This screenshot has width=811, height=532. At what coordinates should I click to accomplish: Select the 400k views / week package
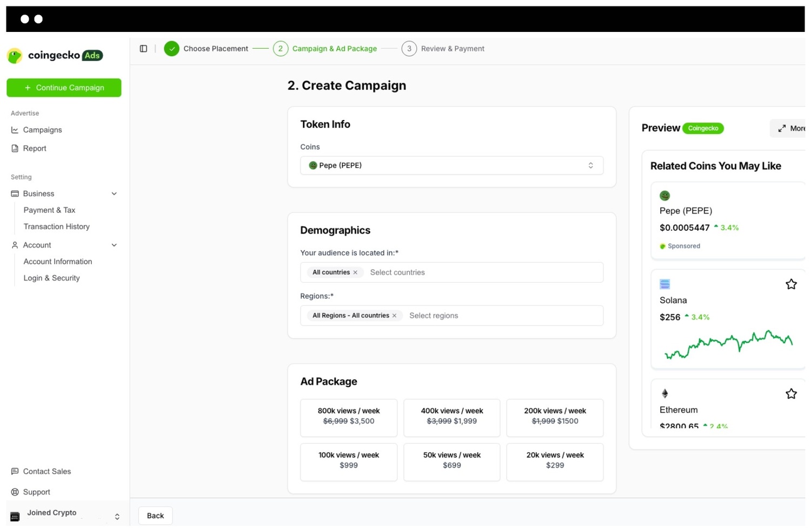click(x=452, y=418)
